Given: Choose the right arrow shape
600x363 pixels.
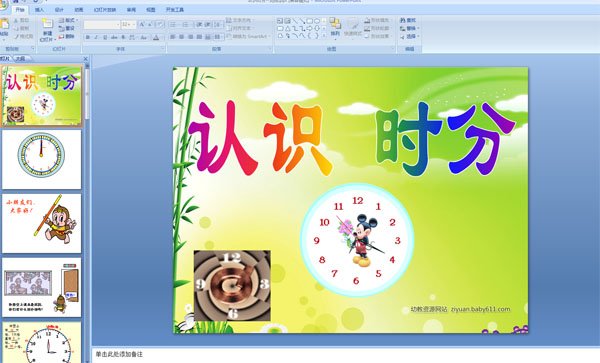Looking at the screenshot, I should tap(310, 28).
